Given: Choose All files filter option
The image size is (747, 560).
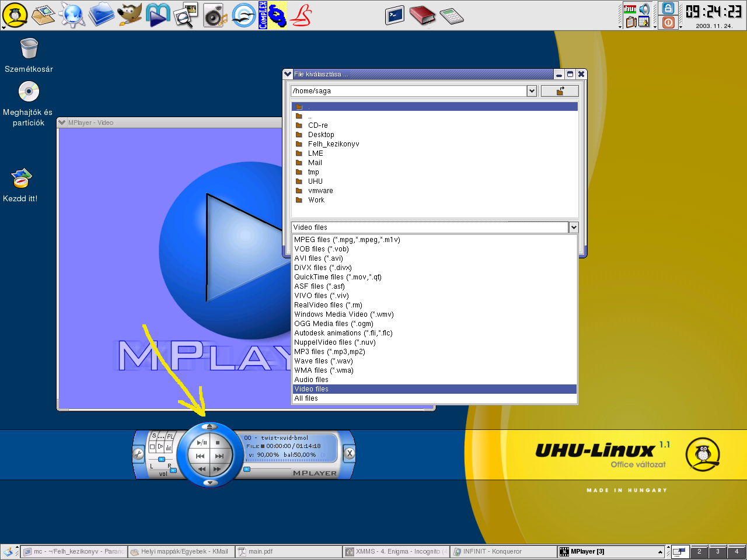Looking at the screenshot, I should [x=435, y=398].
